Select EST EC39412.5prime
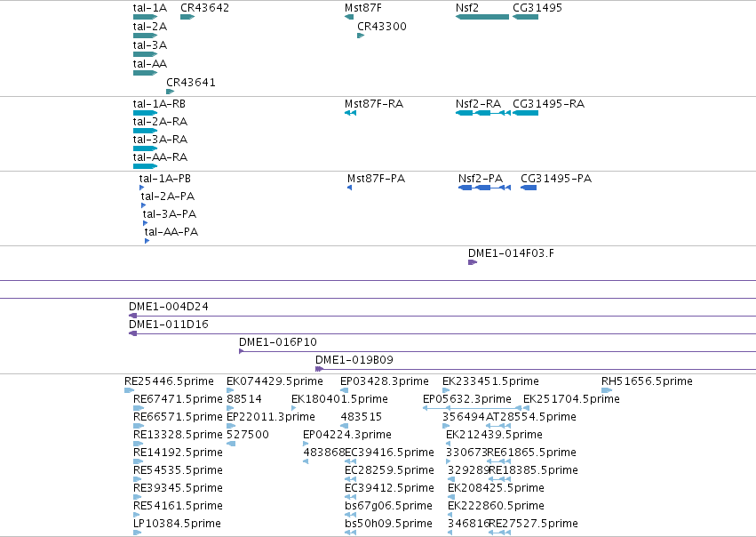Image resolution: width=756 pixels, height=537 pixels. click(x=351, y=498)
